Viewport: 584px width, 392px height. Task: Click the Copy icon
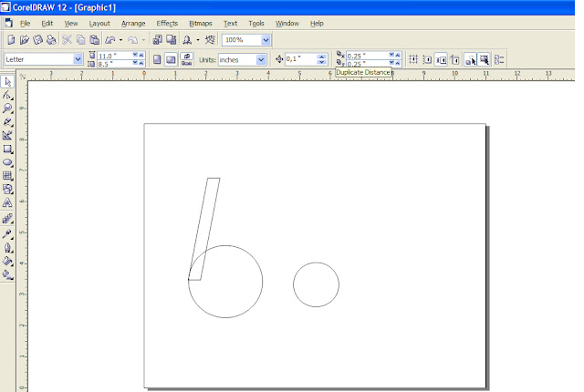pyautogui.click(x=81, y=39)
